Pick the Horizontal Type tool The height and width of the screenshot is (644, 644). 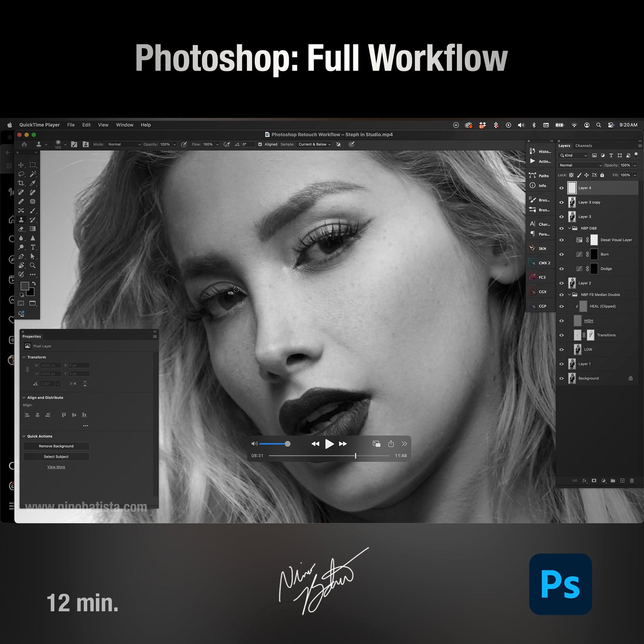pos(33,247)
